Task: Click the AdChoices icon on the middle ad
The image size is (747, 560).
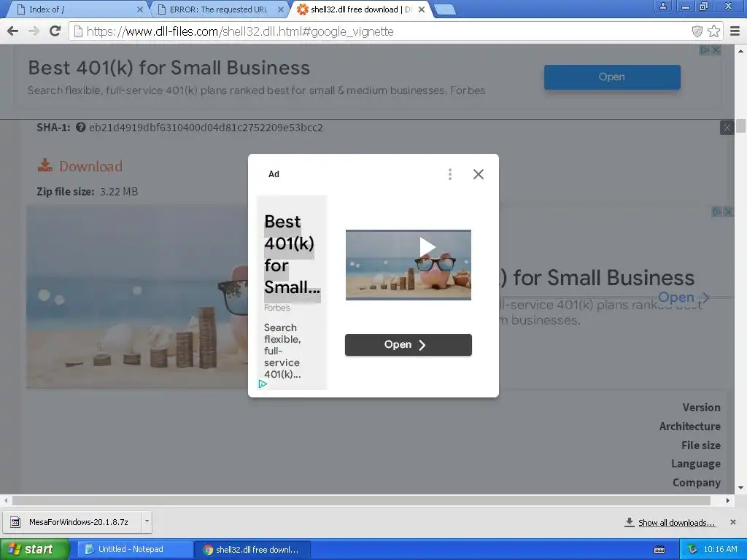Action: click(x=717, y=212)
